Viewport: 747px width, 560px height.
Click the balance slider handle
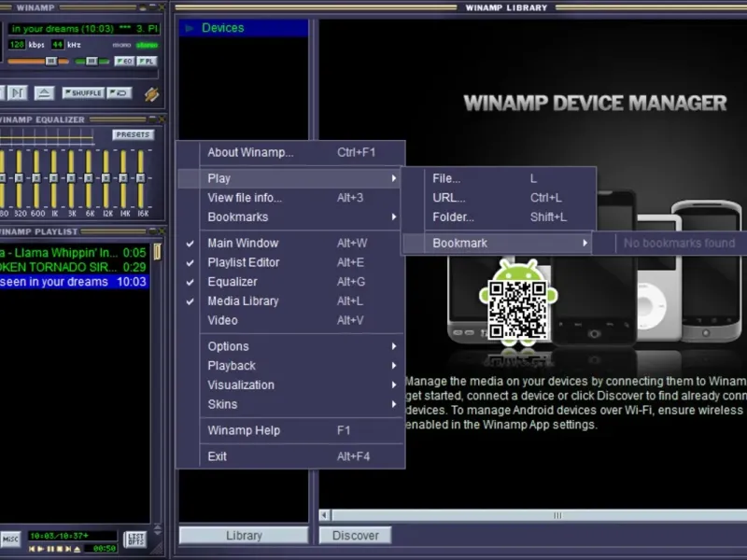click(x=92, y=61)
